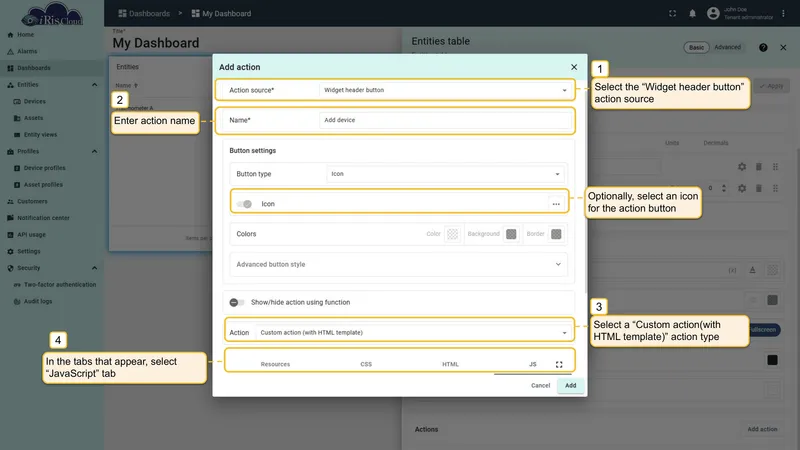Pick the button Background color swatch
Viewport: 800px width, 450px height.
(511, 234)
